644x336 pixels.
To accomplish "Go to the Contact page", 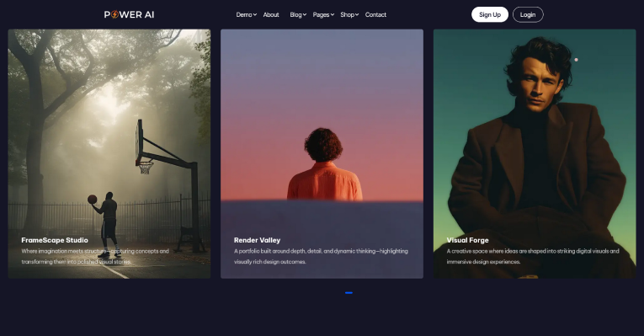I will coord(375,15).
